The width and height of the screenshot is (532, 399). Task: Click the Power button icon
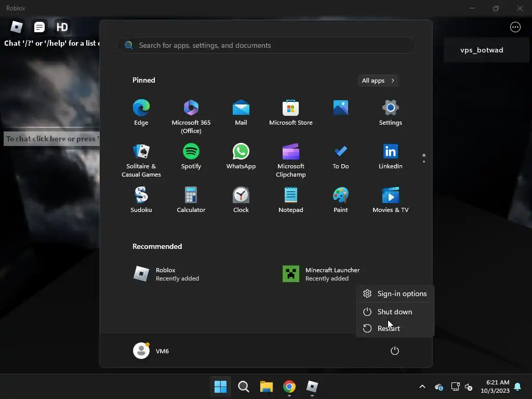pyautogui.click(x=395, y=351)
